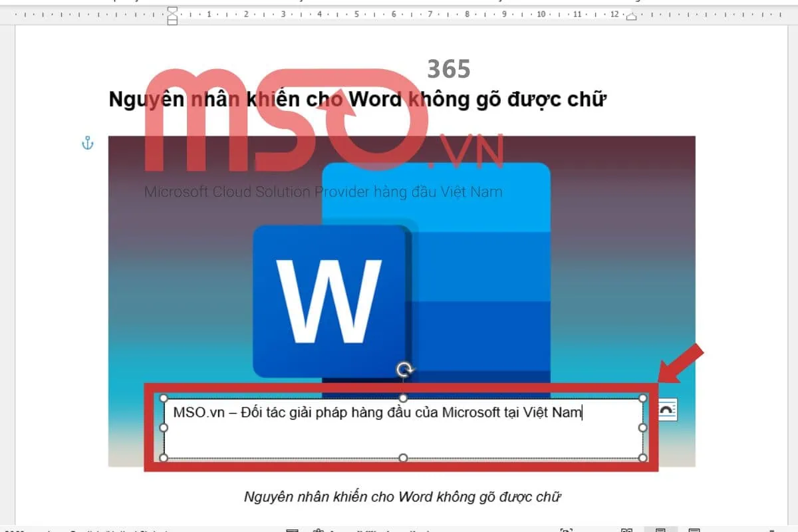Place cursor inside the MSO.vn text box
This screenshot has width=798, height=532.
click(x=399, y=412)
